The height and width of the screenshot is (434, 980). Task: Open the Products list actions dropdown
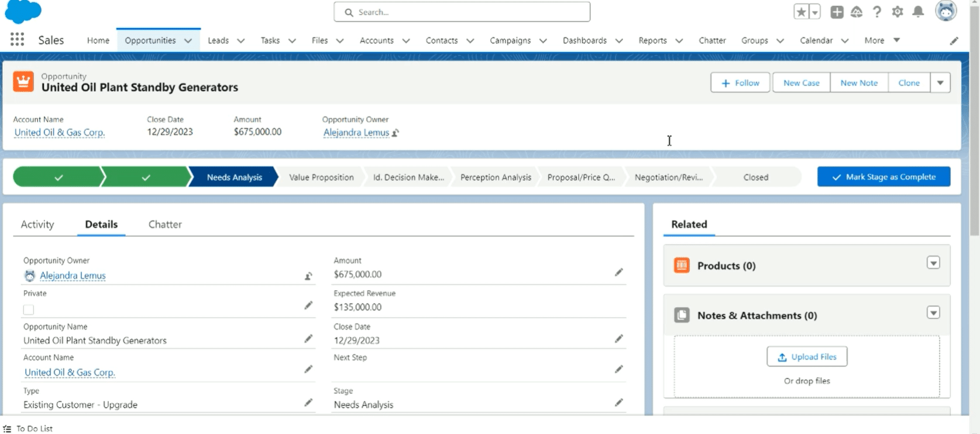coord(933,263)
